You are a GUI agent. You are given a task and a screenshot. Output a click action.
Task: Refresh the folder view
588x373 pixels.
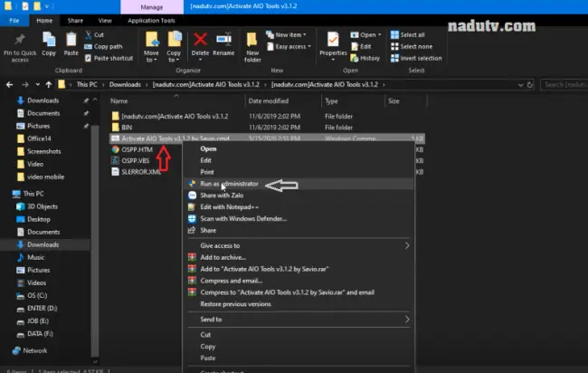pyautogui.click(x=530, y=85)
